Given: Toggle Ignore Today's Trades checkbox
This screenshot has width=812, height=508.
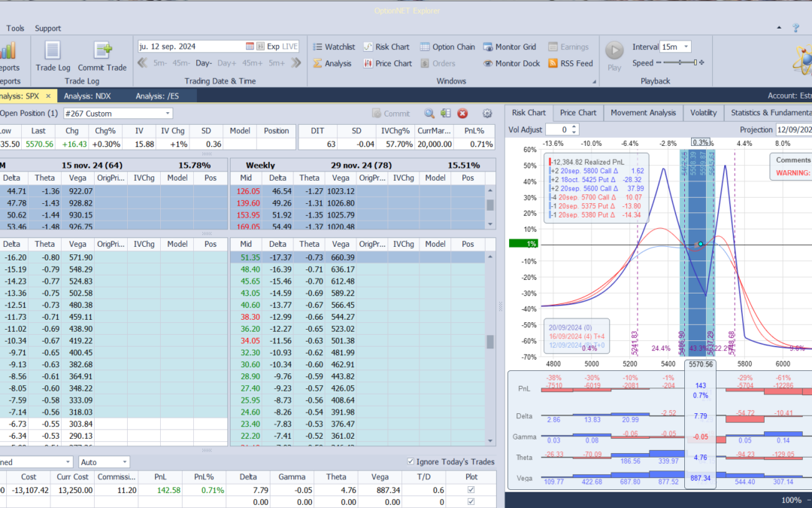Looking at the screenshot, I should pyautogui.click(x=410, y=461).
